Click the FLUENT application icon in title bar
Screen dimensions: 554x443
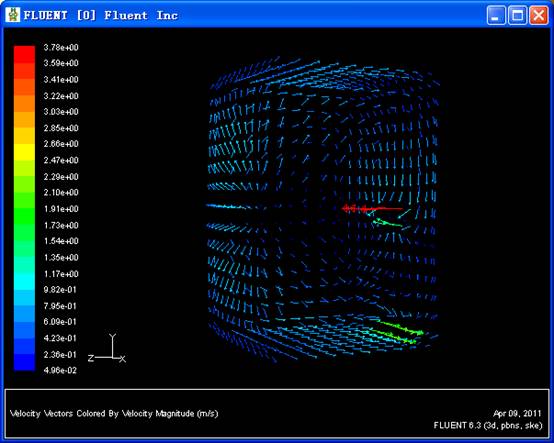point(13,15)
